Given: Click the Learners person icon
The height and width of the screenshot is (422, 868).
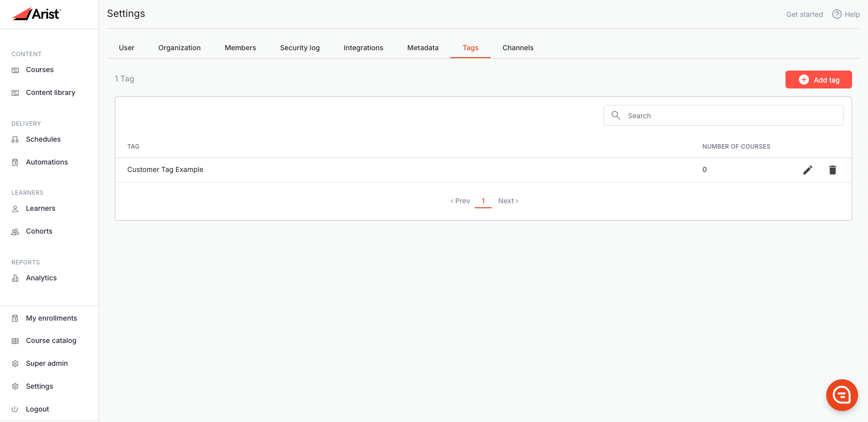Looking at the screenshot, I should [15, 209].
